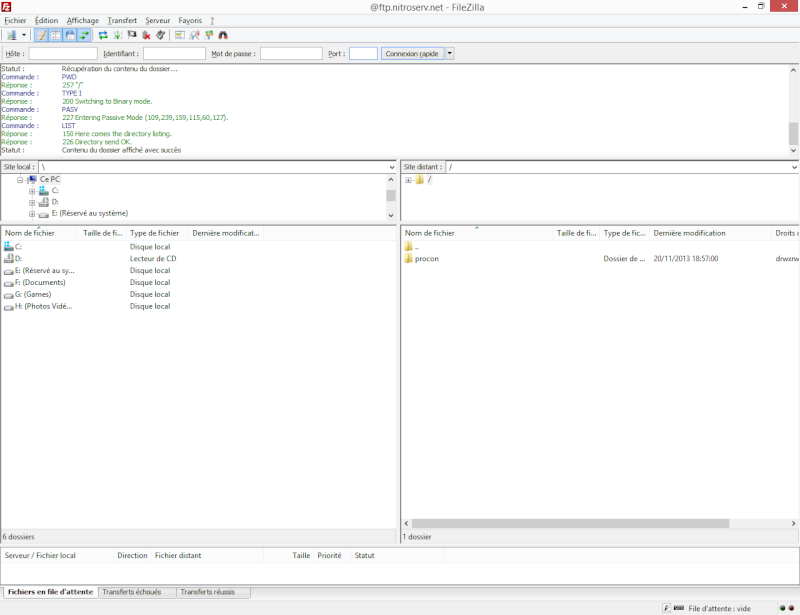The width and height of the screenshot is (800, 615).
Task: Expand the C: drive tree node
Action: [32, 191]
